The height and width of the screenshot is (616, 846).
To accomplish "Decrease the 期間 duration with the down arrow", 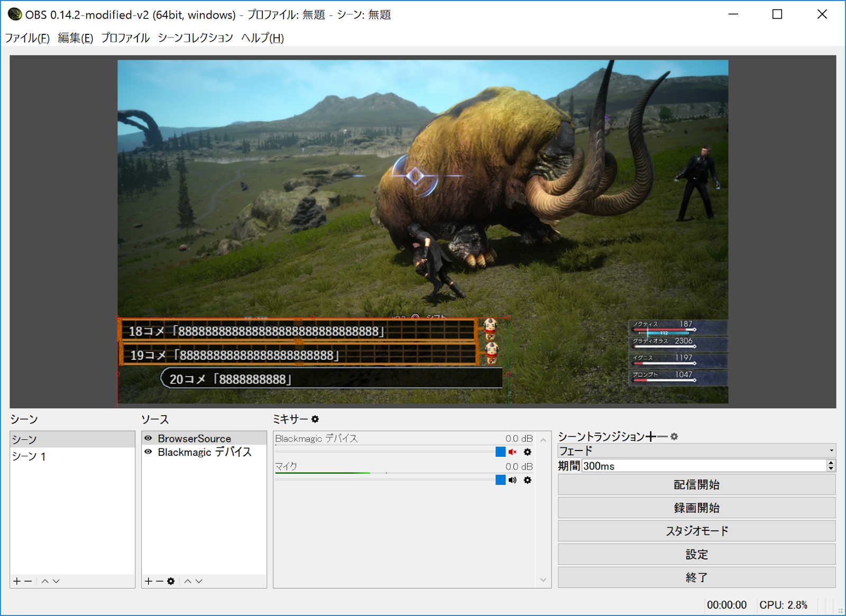I will (831, 468).
